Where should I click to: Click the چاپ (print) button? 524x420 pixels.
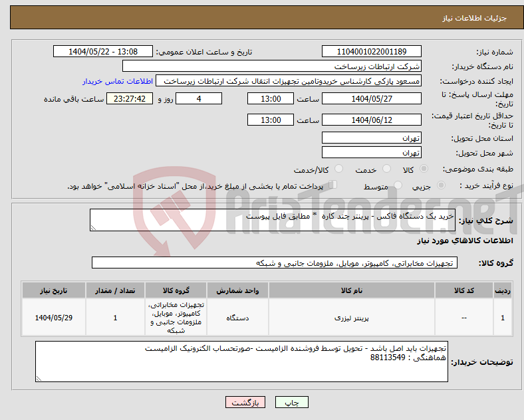pos(291,403)
